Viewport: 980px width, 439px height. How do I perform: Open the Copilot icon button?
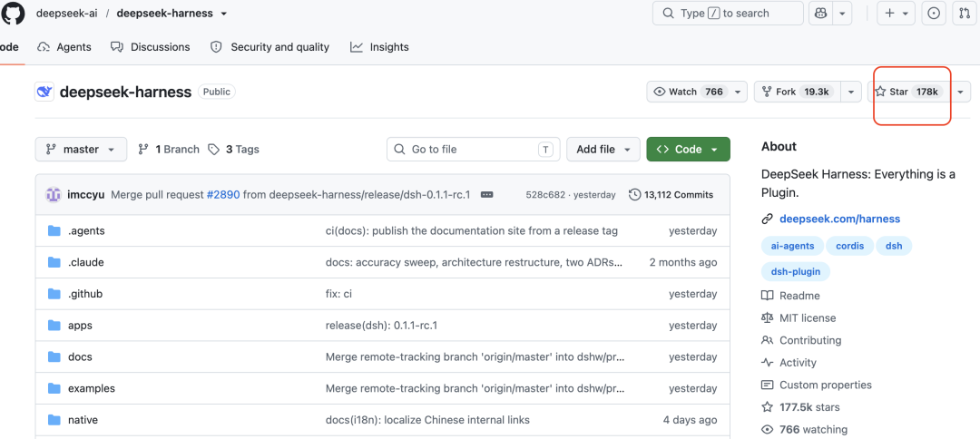coord(820,13)
